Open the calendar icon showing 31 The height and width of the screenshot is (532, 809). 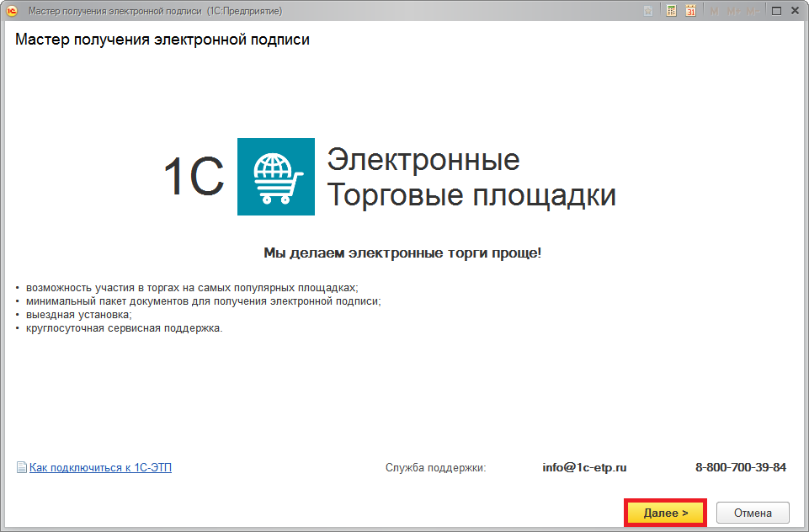pyautogui.click(x=691, y=11)
